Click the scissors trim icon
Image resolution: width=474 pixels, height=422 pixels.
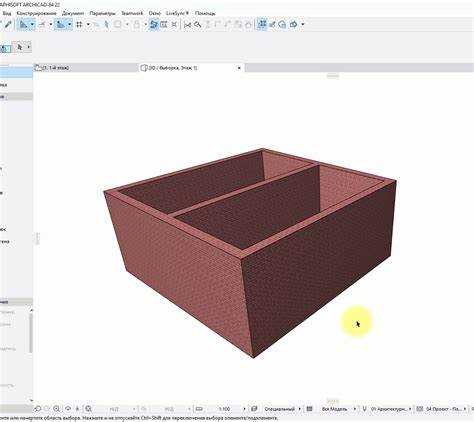tap(187, 24)
